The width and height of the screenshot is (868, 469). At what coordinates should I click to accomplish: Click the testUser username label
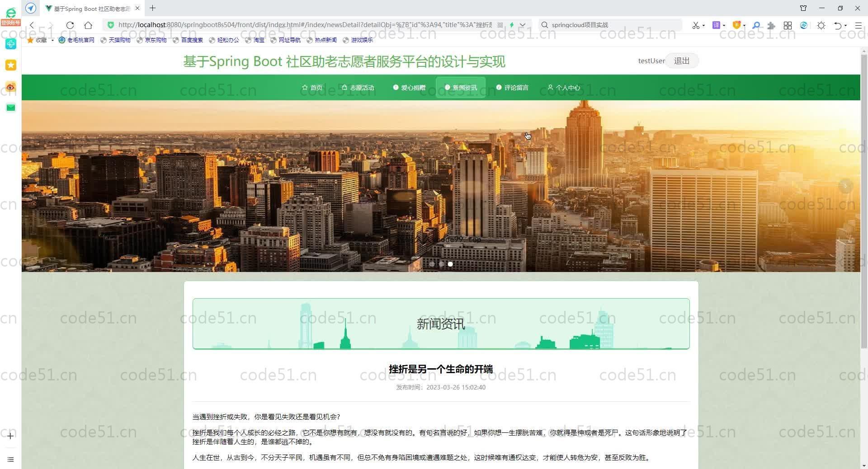tap(651, 61)
